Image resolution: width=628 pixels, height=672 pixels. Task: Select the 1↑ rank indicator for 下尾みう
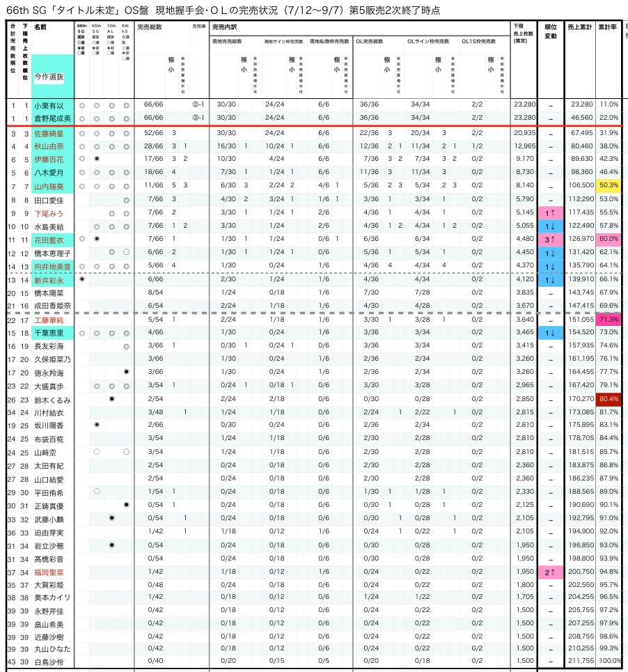[x=550, y=213]
